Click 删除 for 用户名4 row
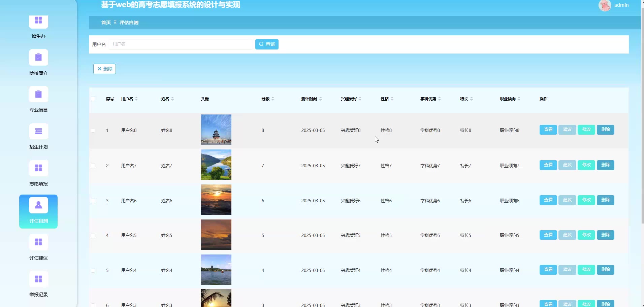644x307 pixels. 606,270
